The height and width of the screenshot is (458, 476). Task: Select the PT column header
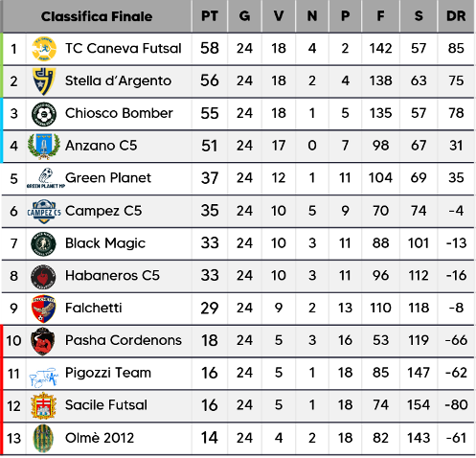pos(210,16)
